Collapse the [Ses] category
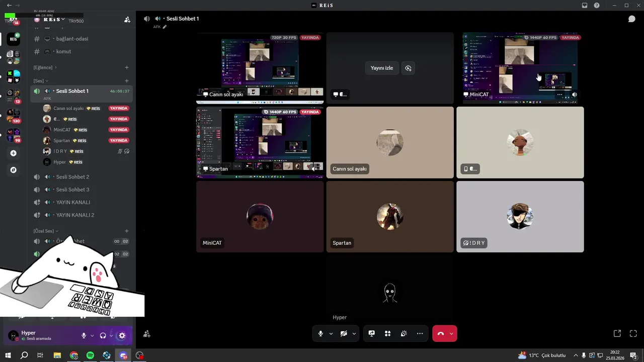The image size is (644, 362). 41,81
